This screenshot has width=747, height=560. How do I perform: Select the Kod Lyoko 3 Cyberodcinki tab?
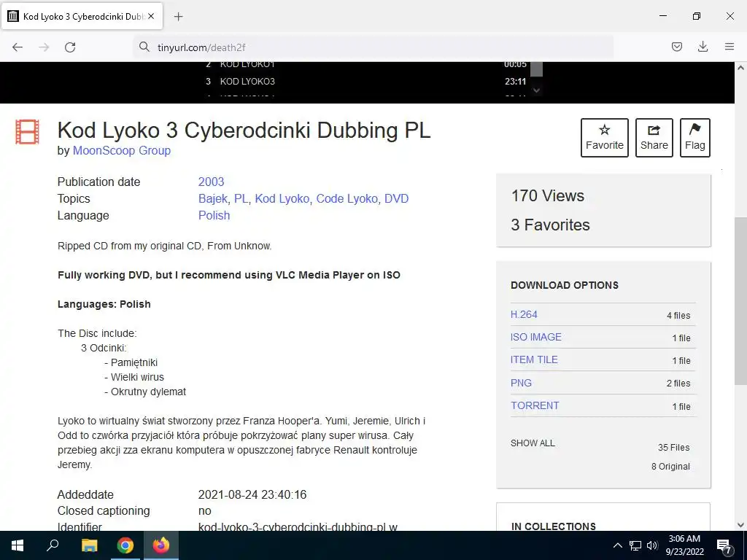point(82,17)
